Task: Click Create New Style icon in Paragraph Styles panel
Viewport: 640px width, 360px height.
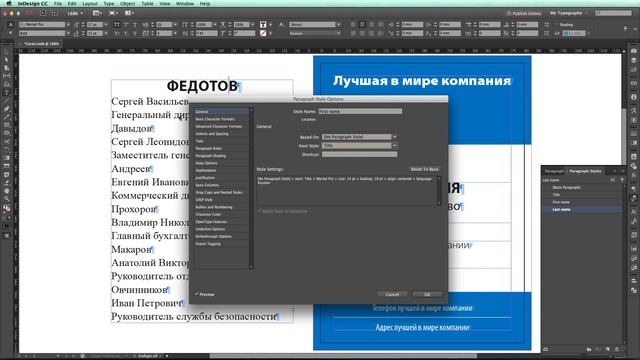Action: pos(608,349)
